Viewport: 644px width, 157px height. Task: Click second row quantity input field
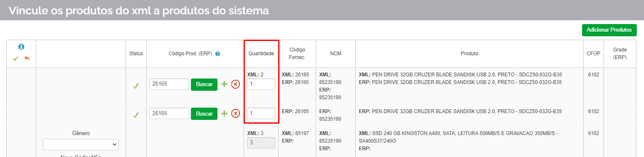[261, 113]
